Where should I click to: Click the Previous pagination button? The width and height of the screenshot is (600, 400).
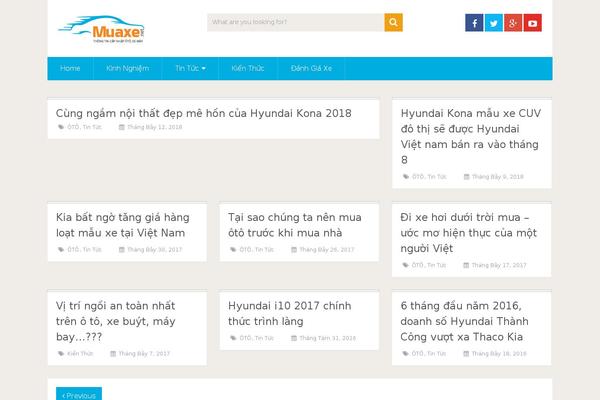pos(79,394)
